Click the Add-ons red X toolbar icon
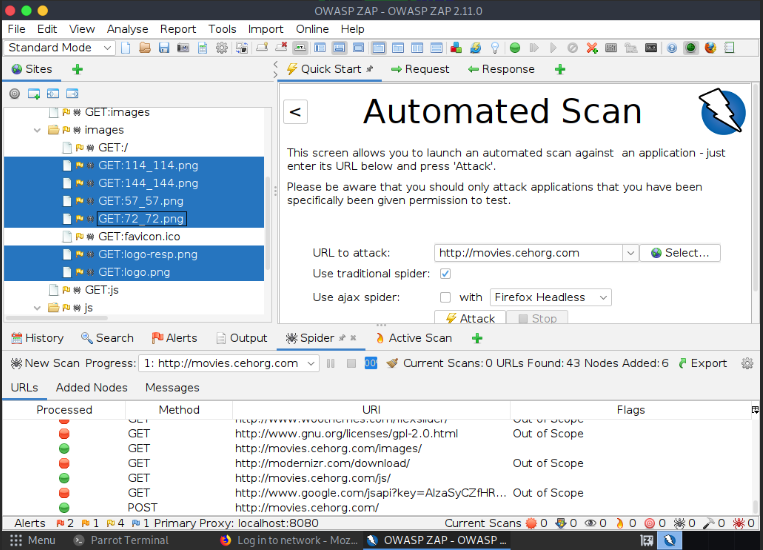This screenshot has height=550, width=763. pyautogui.click(x=593, y=48)
